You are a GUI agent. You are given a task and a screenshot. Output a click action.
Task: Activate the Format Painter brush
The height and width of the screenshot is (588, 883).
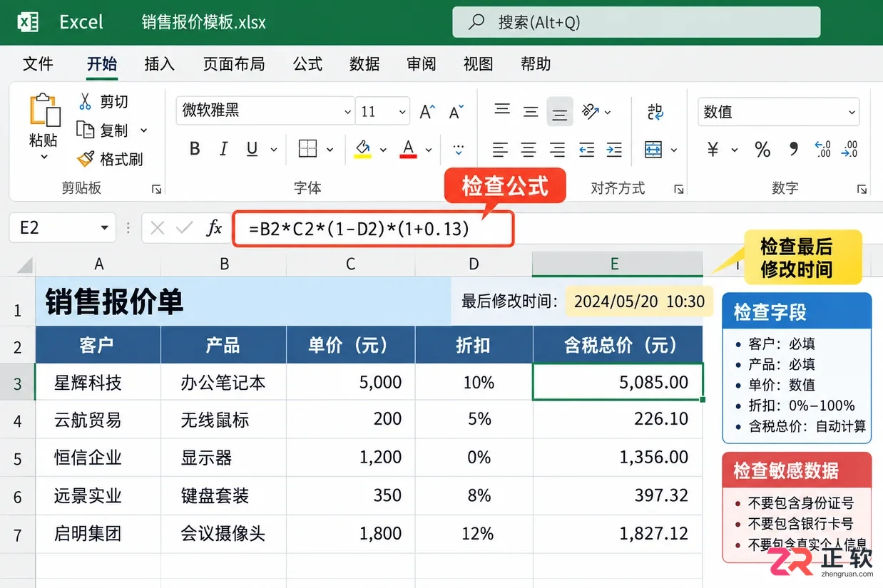point(86,159)
